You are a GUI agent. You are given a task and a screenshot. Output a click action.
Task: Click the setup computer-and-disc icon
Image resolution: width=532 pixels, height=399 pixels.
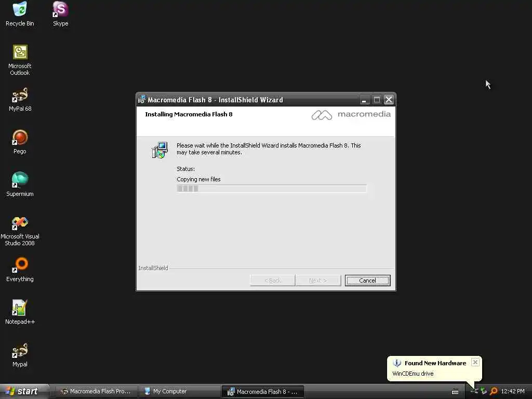click(x=159, y=150)
